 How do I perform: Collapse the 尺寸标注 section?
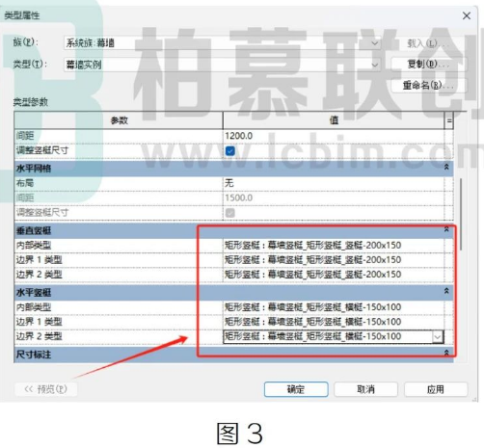click(x=446, y=353)
